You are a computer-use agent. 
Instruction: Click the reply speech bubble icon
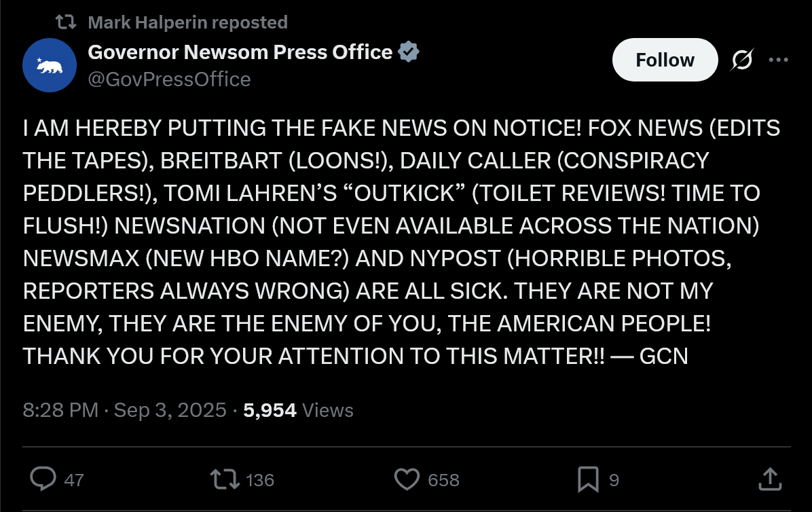(x=43, y=479)
